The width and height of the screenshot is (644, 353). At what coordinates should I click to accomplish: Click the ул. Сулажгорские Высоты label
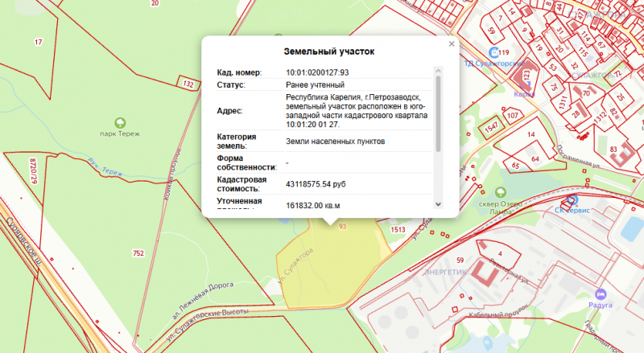tap(208, 325)
